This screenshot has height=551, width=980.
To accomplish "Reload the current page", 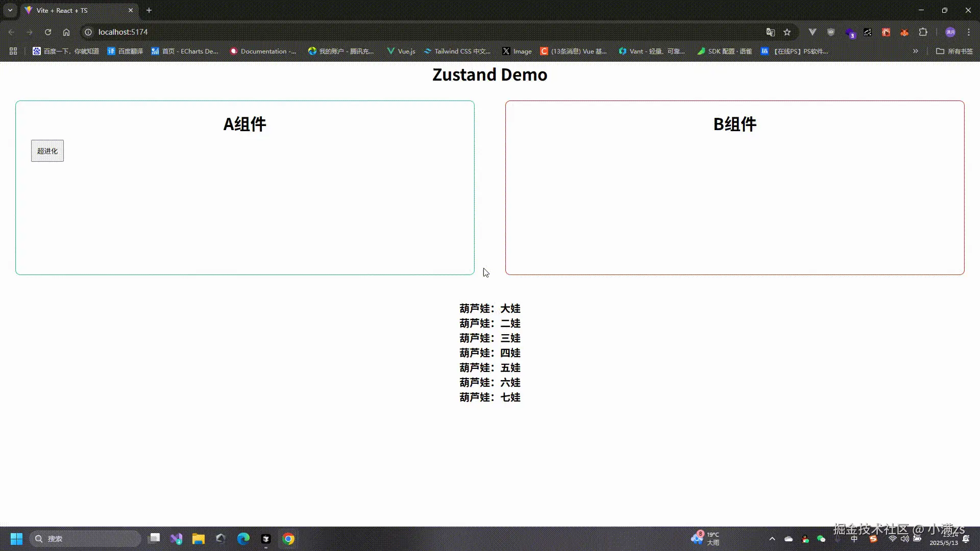I will tap(48, 32).
